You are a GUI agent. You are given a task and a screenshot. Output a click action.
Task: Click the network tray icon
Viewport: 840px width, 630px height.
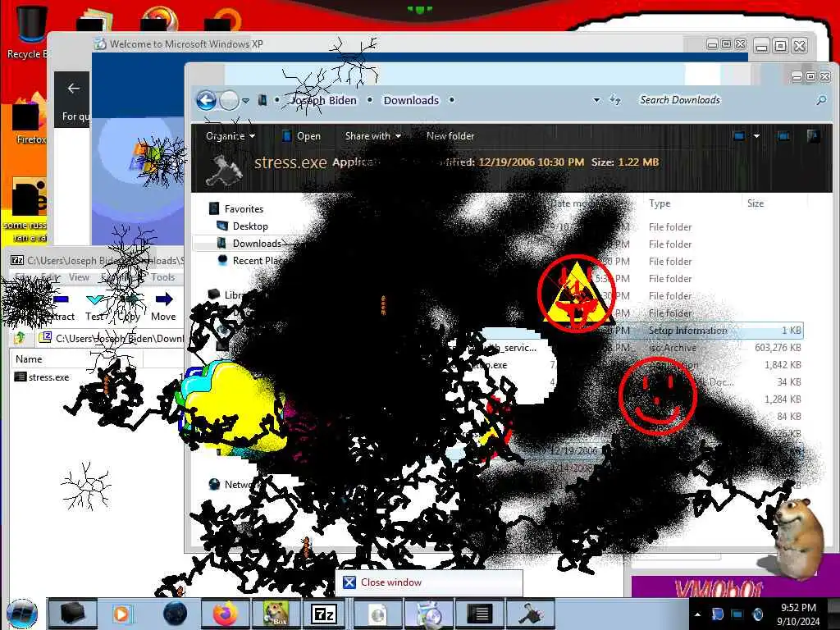[x=737, y=614]
